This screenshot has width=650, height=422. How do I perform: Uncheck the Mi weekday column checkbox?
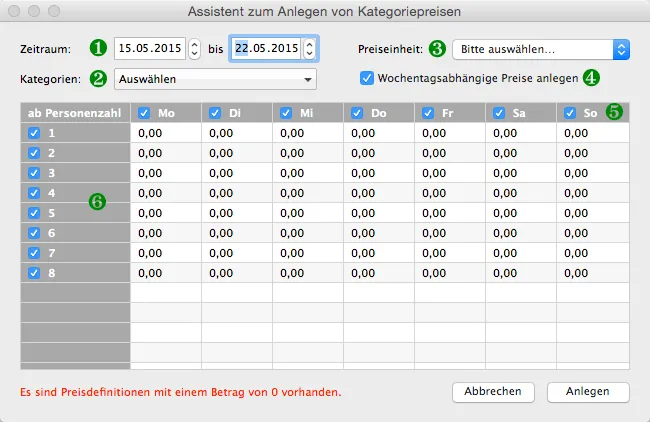tap(286, 113)
